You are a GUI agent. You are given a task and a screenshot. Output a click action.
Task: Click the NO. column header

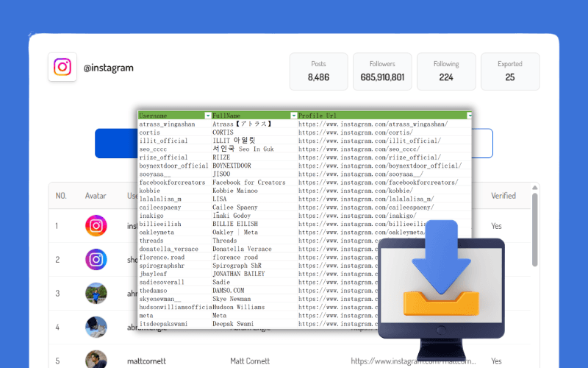click(61, 196)
